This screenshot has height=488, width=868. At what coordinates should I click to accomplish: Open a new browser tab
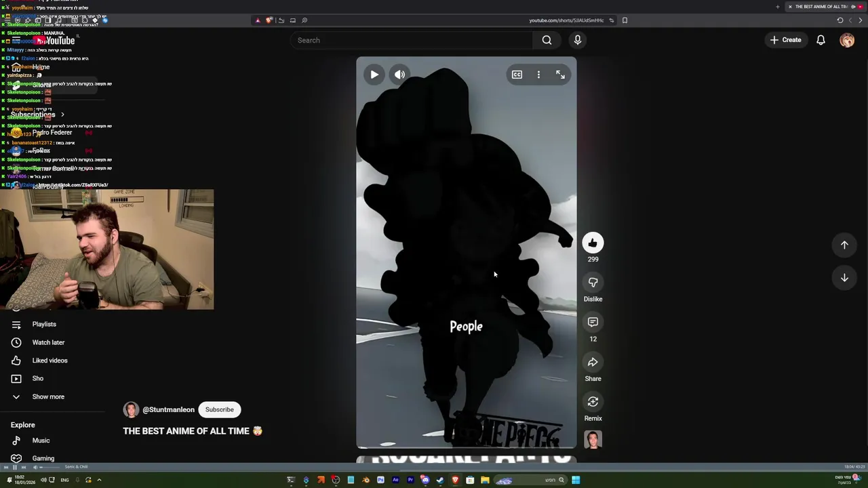[x=778, y=7]
